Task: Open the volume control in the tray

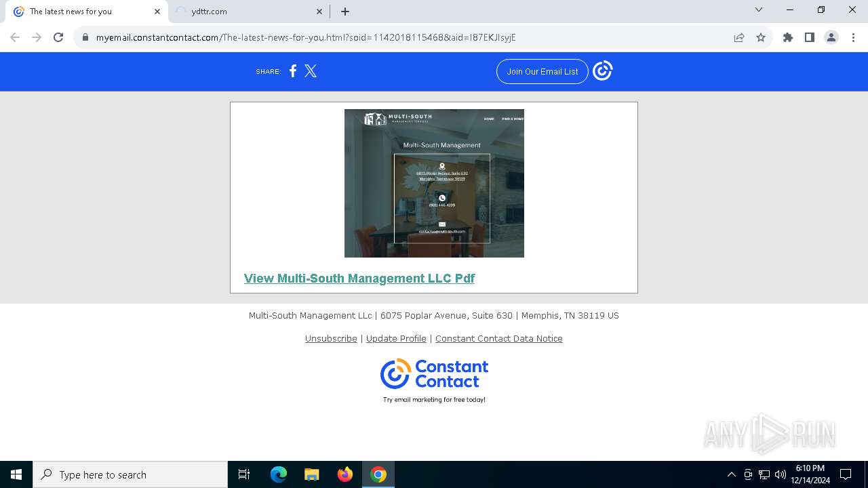Action: pyautogui.click(x=781, y=474)
